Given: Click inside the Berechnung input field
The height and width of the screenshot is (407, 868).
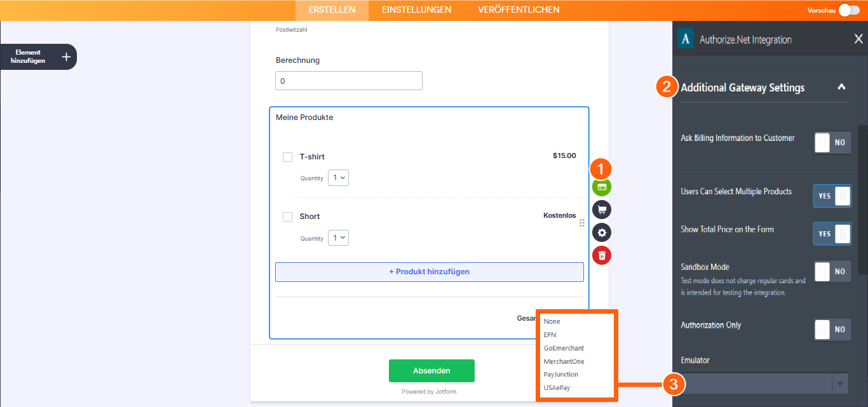Looking at the screenshot, I should [348, 81].
